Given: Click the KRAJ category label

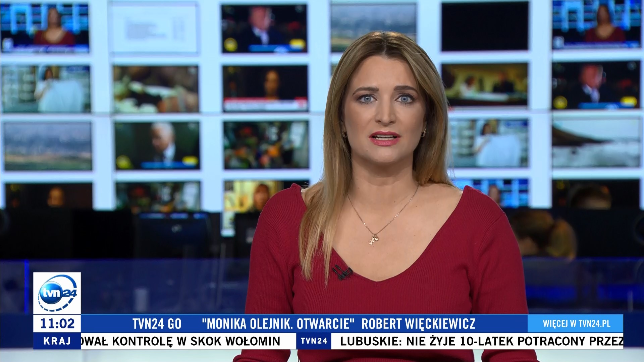Looking at the screenshot, I should point(57,341).
